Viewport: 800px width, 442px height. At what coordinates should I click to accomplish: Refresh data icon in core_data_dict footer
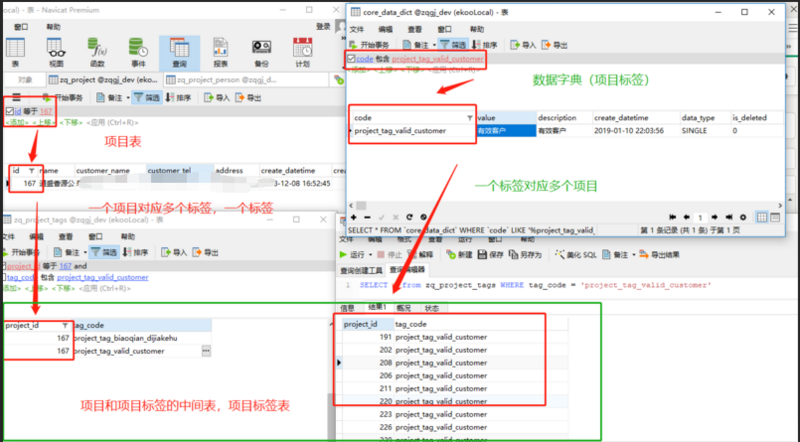point(409,217)
